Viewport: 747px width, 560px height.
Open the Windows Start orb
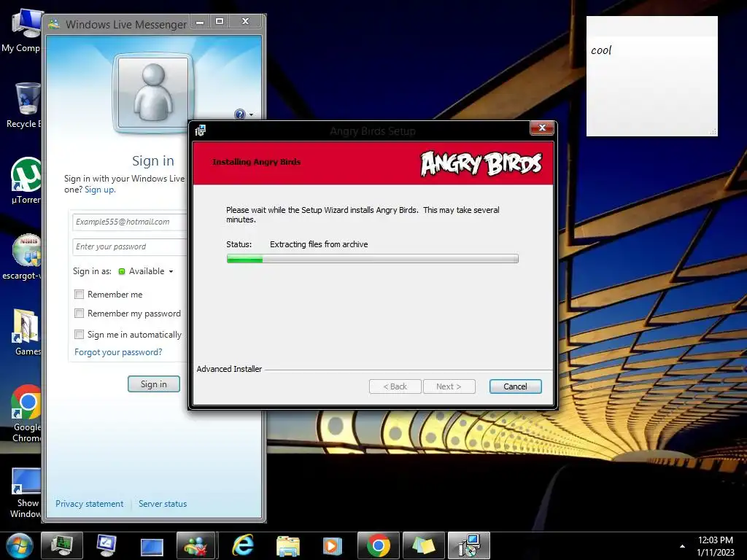pos(20,545)
